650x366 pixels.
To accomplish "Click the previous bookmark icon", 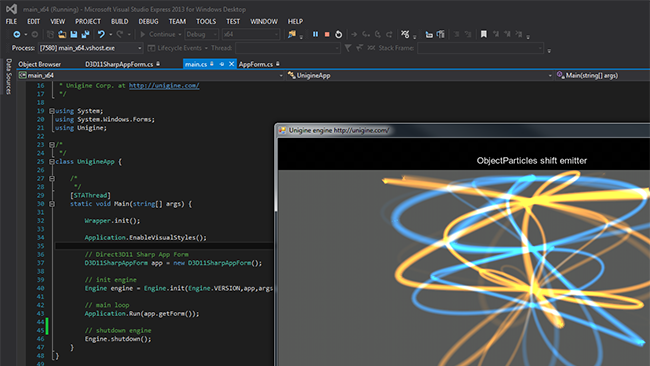I will click(496, 34).
